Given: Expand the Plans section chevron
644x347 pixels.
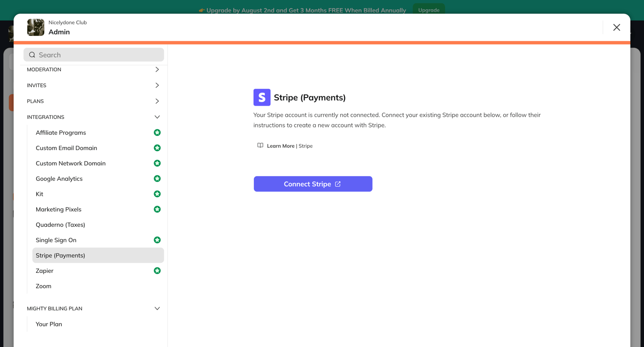Looking at the screenshot, I should [x=157, y=101].
